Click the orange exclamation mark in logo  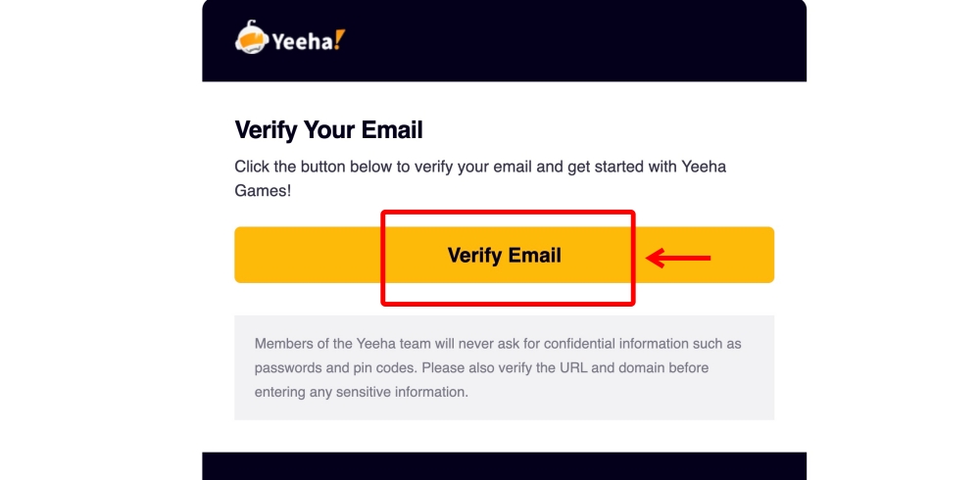(339, 39)
